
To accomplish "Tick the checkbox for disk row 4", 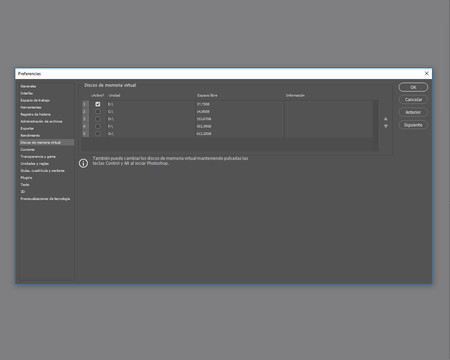I will [98, 126].
